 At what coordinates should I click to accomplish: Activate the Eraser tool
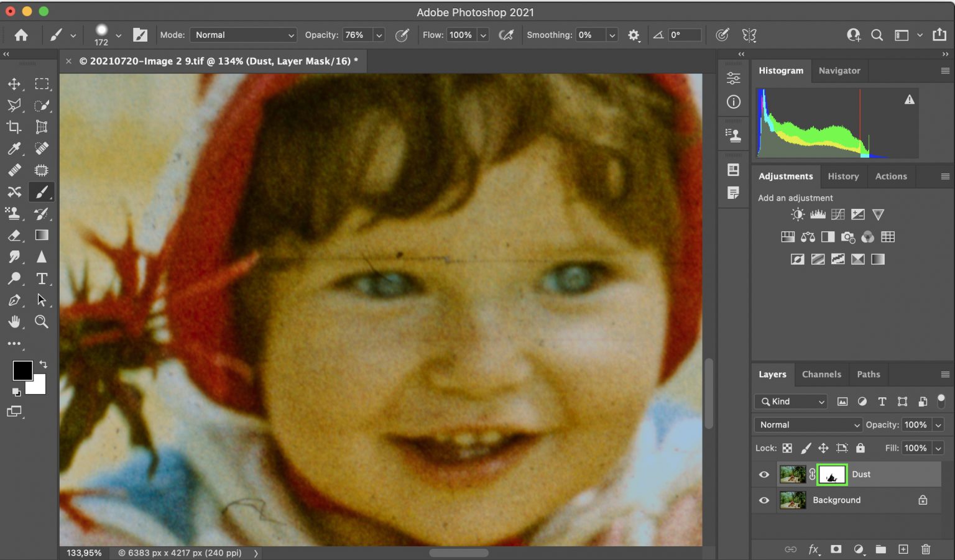point(14,236)
